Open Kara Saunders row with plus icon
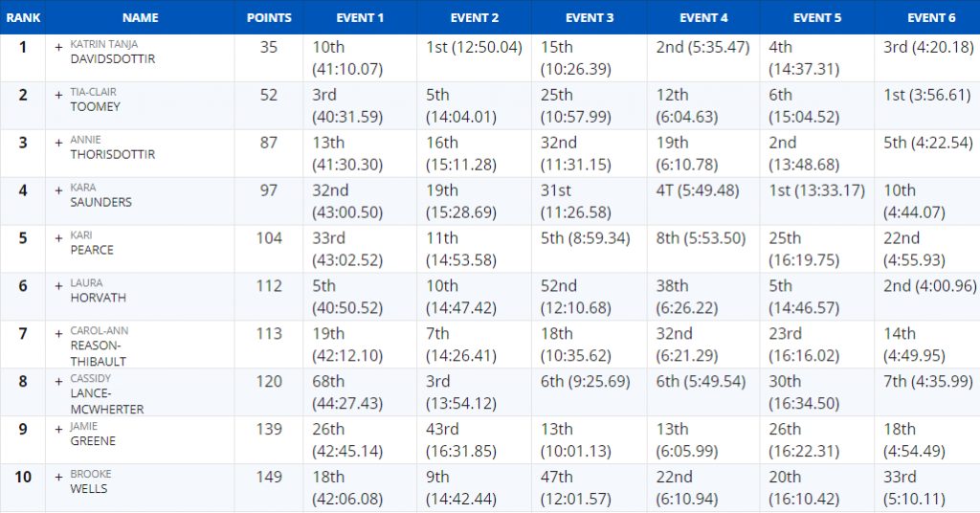The height and width of the screenshot is (513, 980). pos(58,190)
